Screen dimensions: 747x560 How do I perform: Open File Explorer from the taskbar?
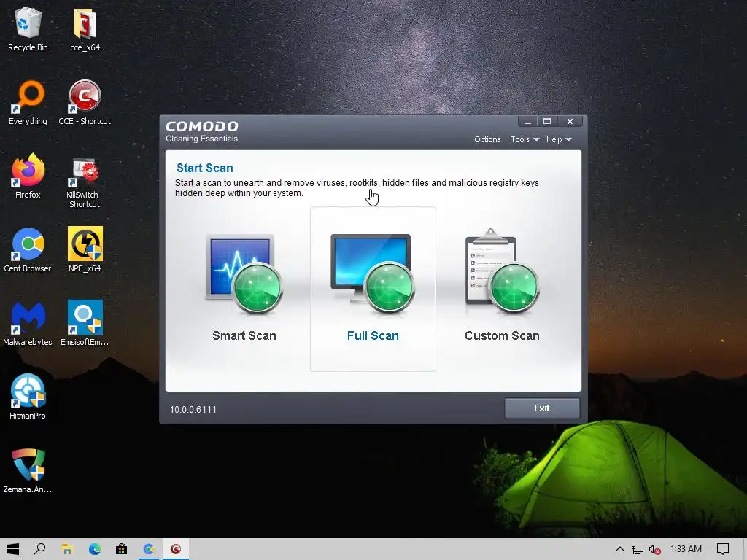pyautogui.click(x=67, y=549)
